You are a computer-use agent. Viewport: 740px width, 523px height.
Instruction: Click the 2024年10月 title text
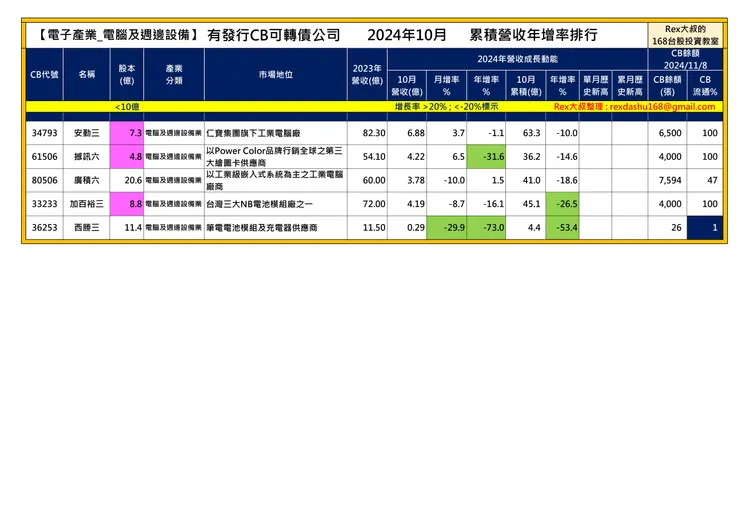(407, 35)
